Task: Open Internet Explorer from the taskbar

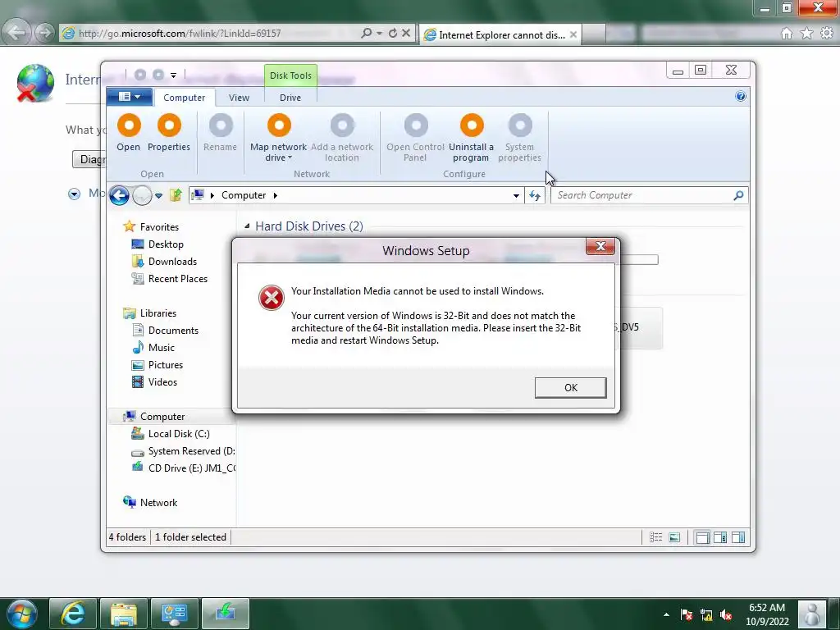Action: click(x=73, y=614)
